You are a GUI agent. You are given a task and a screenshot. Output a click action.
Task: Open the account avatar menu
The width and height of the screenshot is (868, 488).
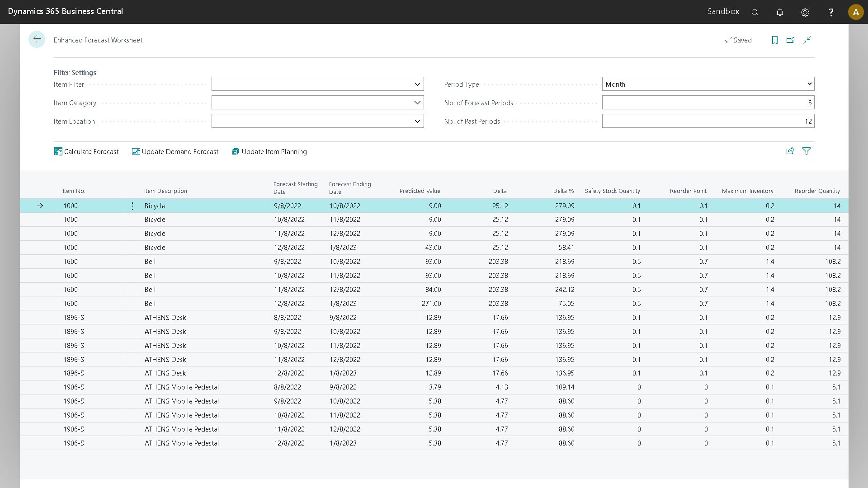pyautogui.click(x=856, y=12)
